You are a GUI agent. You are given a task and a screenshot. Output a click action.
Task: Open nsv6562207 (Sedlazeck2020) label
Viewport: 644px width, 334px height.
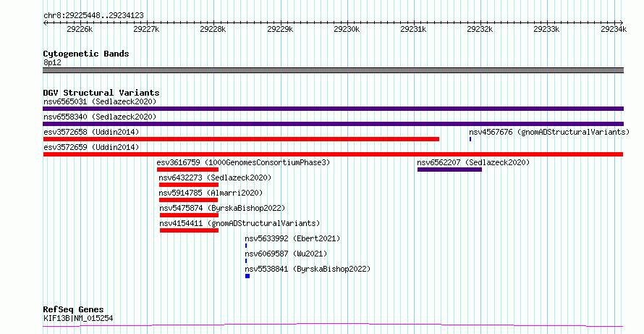[473, 162]
